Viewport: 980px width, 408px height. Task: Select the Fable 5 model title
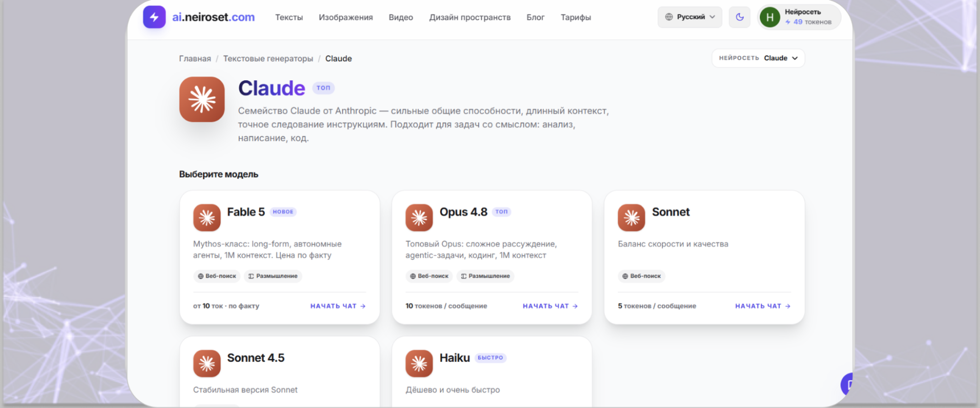(246, 212)
